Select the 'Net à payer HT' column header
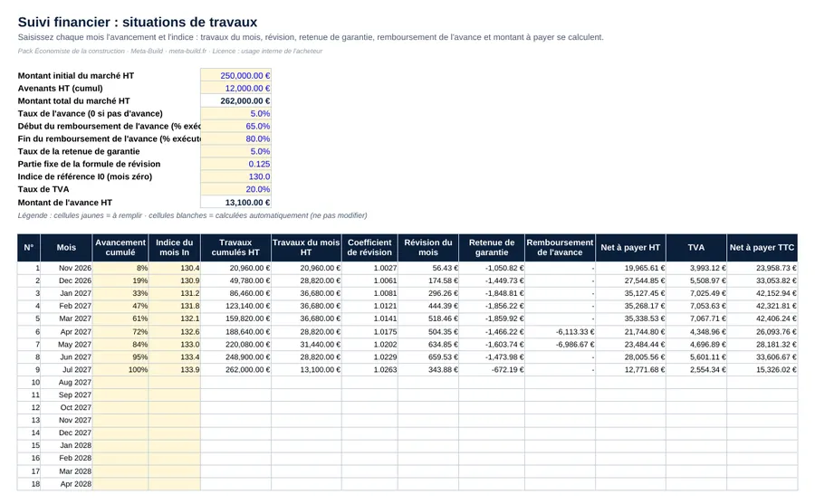This screenshot has height=504, width=815. (630, 247)
